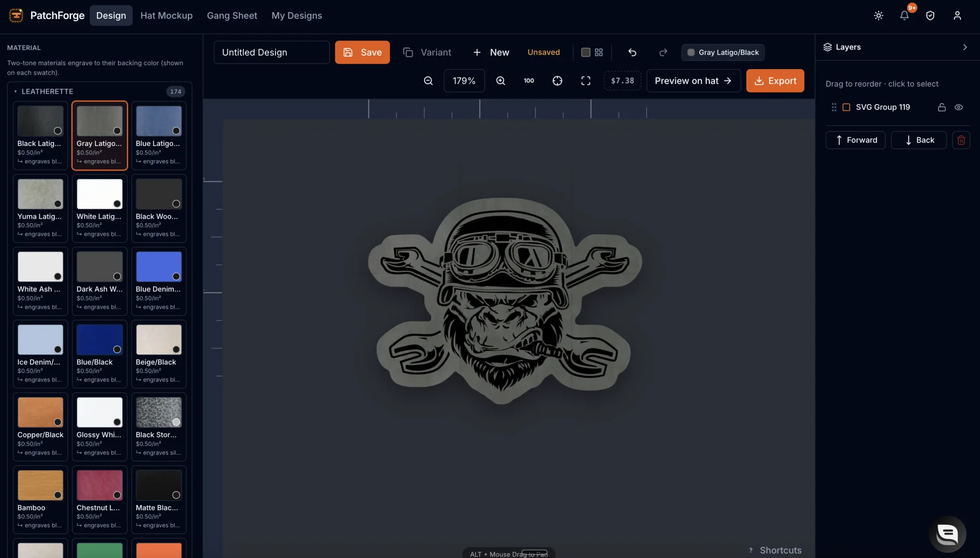Screen dimensions: 980x558
Task: Open the My Designs tab
Action: (297, 16)
